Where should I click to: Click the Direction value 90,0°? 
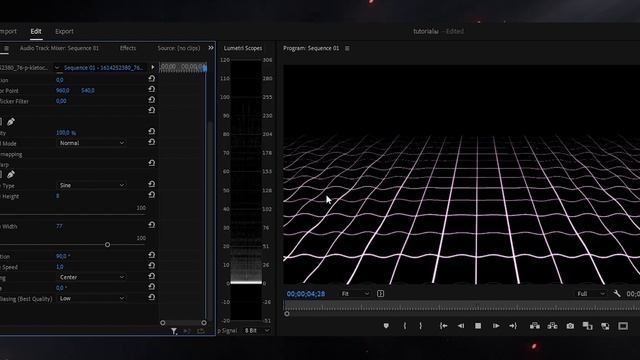pyautogui.click(x=63, y=256)
